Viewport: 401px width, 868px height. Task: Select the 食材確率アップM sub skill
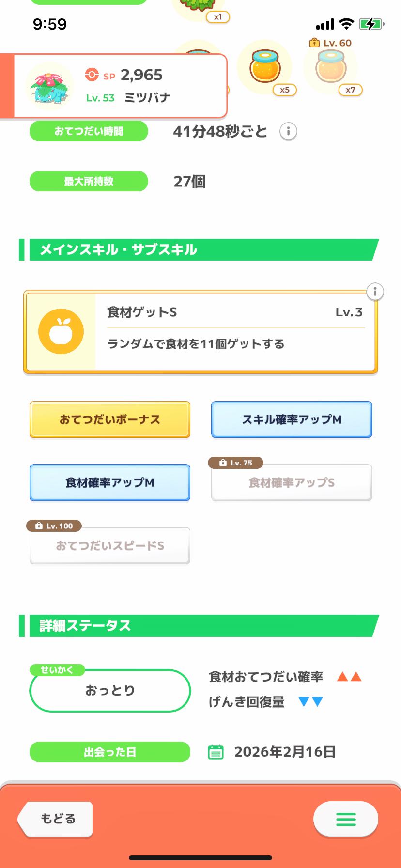(x=110, y=482)
